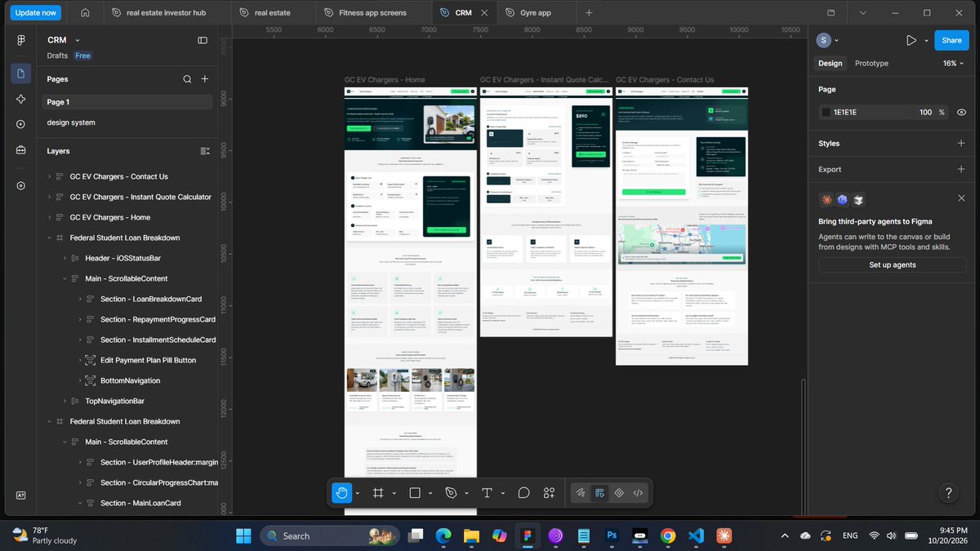Switch to Fitness app screens tab

tap(372, 13)
